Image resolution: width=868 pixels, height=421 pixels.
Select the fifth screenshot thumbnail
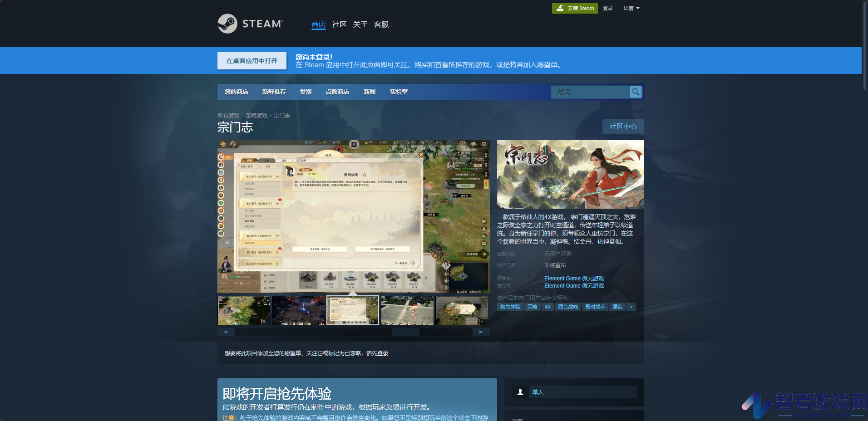point(462,310)
